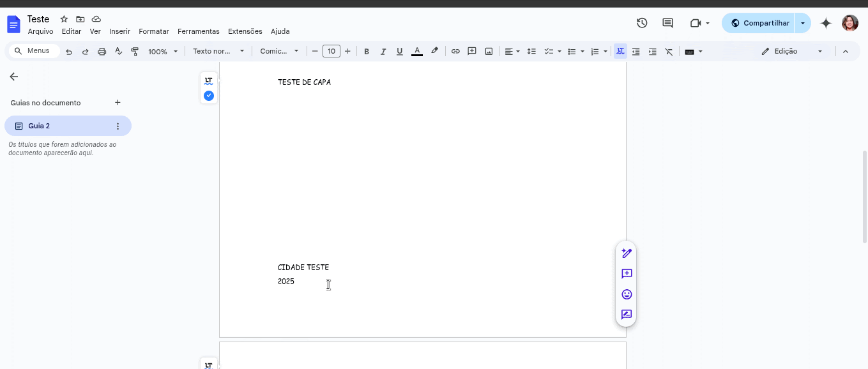Toggle the checklist formatting option

(548, 51)
